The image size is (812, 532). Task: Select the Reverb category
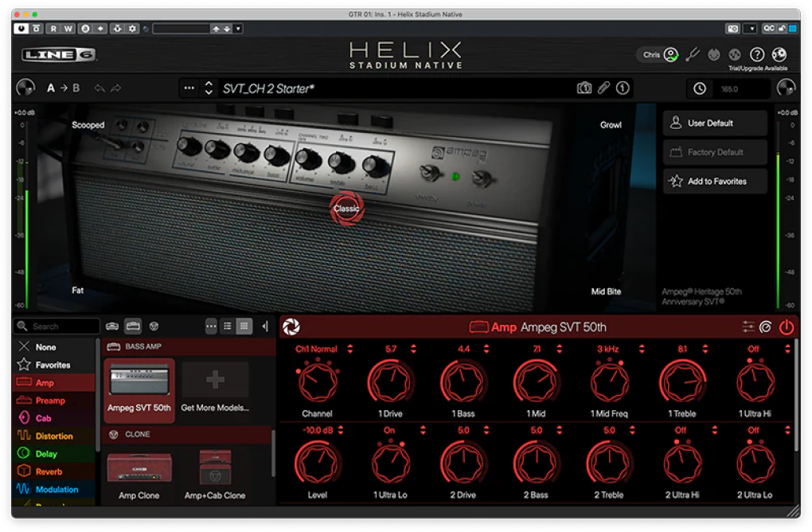[54, 471]
